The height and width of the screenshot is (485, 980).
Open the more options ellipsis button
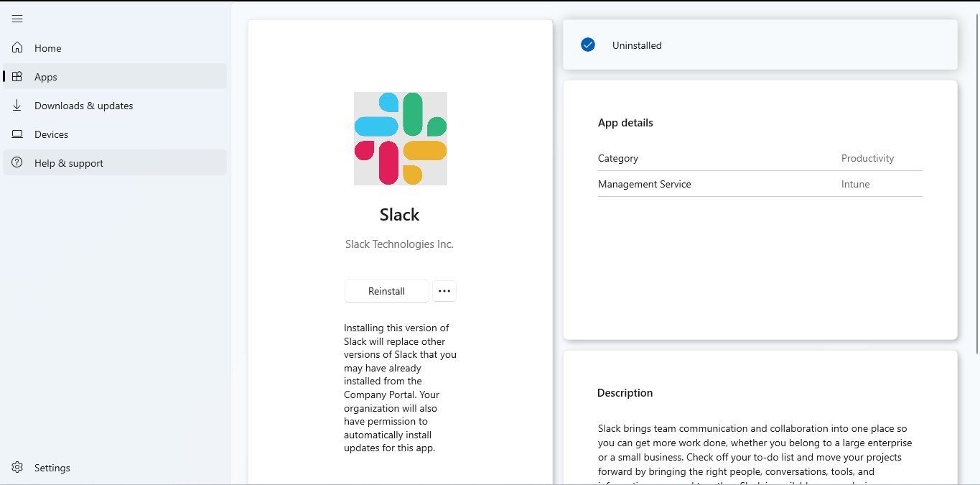(x=444, y=291)
